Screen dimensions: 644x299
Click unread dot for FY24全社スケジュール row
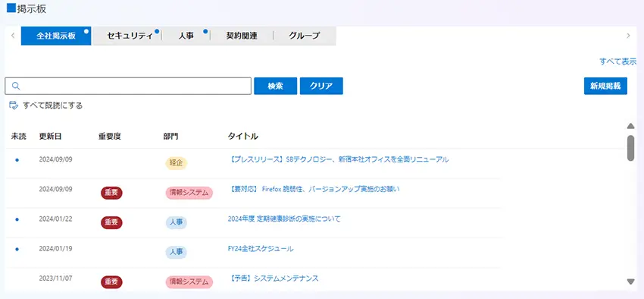point(17,249)
